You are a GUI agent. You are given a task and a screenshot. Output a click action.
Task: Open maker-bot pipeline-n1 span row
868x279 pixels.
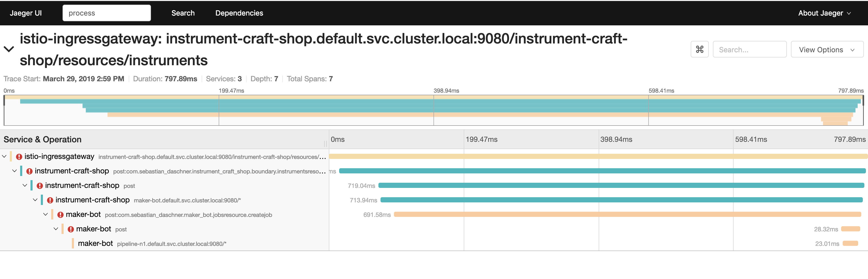click(152, 244)
